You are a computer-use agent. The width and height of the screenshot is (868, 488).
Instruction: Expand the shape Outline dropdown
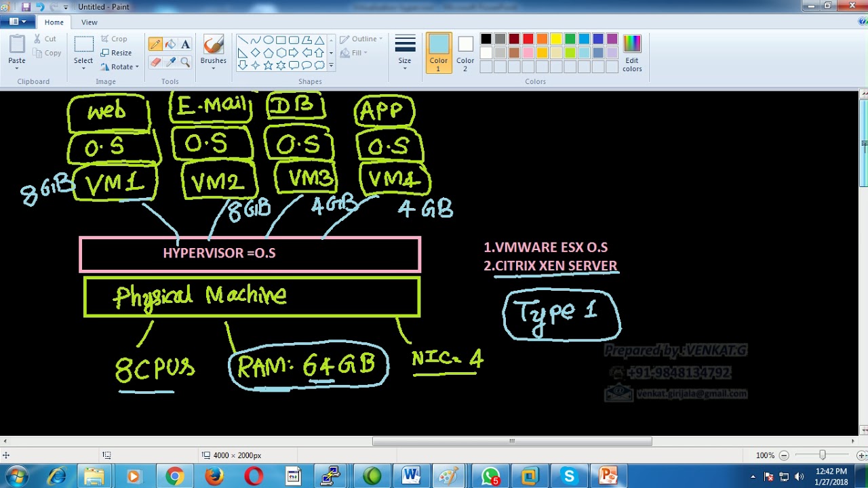coord(380,39)
